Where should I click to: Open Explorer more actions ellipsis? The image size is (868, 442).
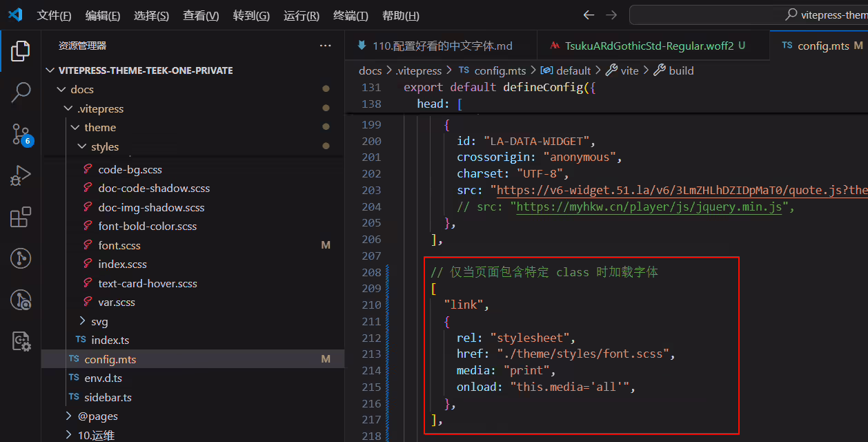326,46
